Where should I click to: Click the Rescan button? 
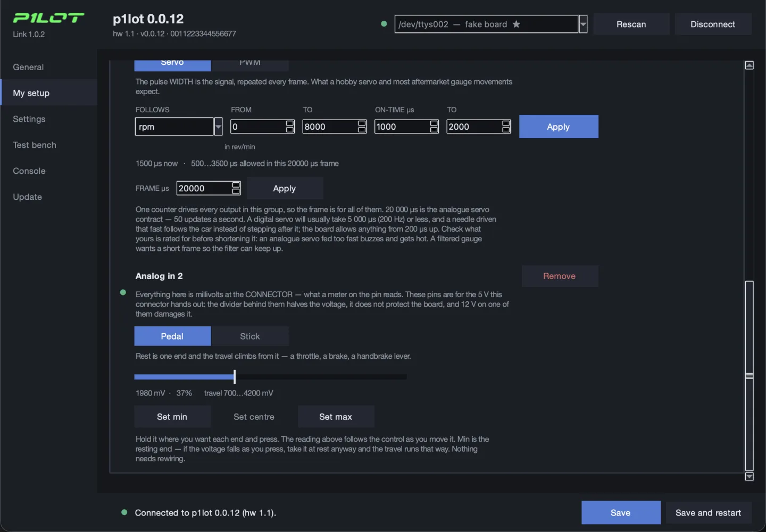631,24
